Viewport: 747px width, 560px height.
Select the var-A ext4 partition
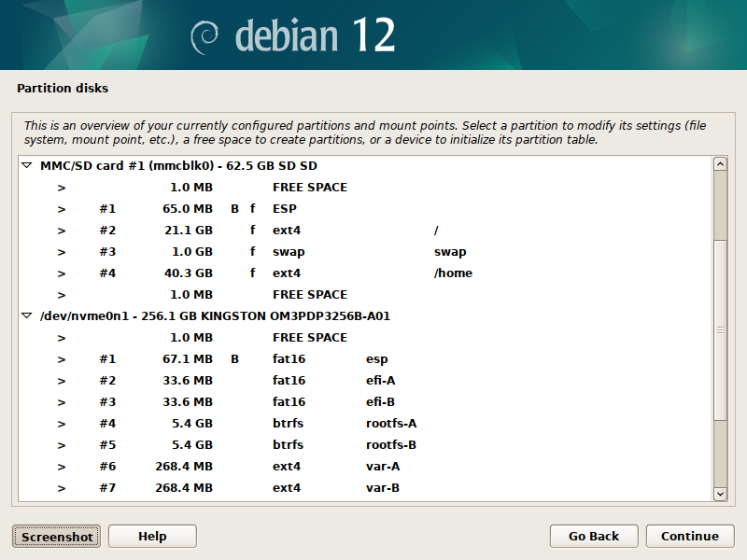point(365,466)
